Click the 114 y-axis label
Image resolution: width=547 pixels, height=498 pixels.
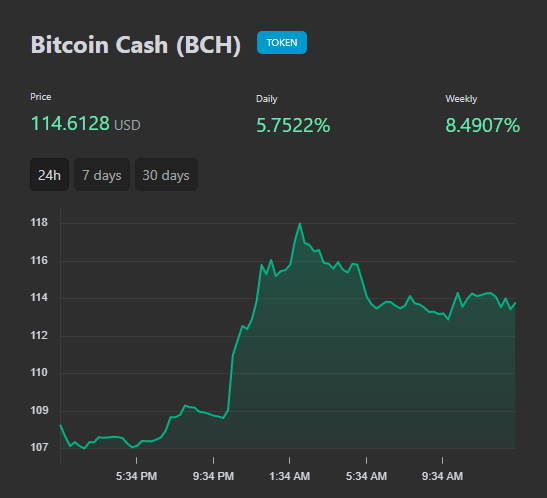pyautogui.click(x=39, y=297)
